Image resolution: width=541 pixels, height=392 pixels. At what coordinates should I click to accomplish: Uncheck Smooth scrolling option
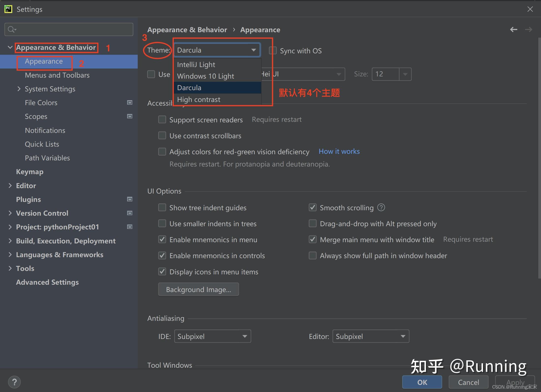coord(313,208)
